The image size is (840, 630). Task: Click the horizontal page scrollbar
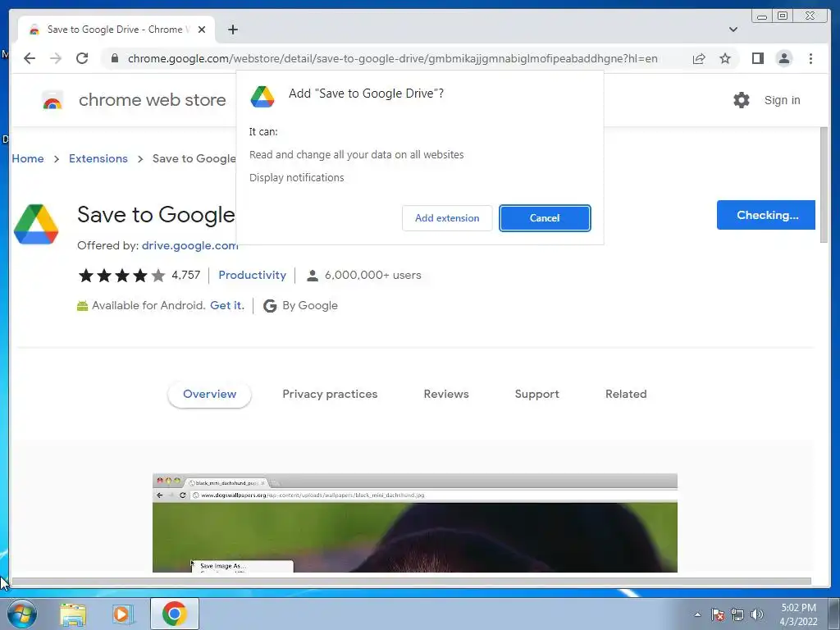pyautogui.click(x=412, y=582)
